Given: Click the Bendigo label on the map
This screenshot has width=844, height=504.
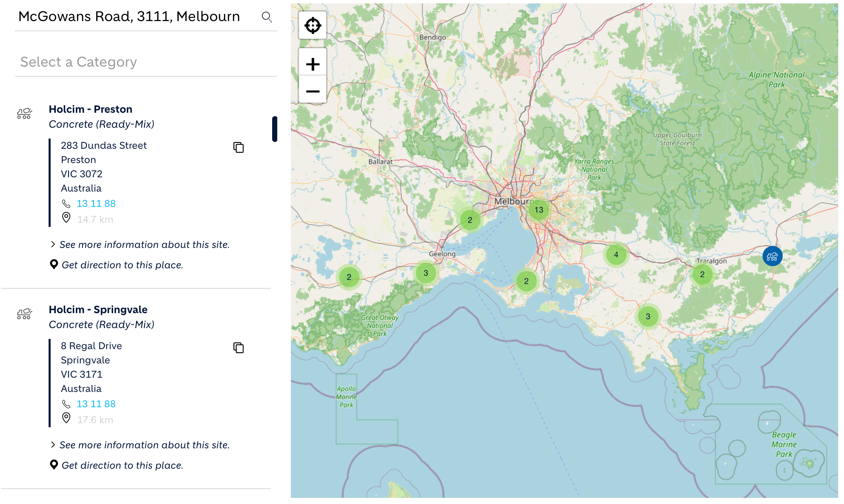Looking at the screenshot, I should (433, 37).
